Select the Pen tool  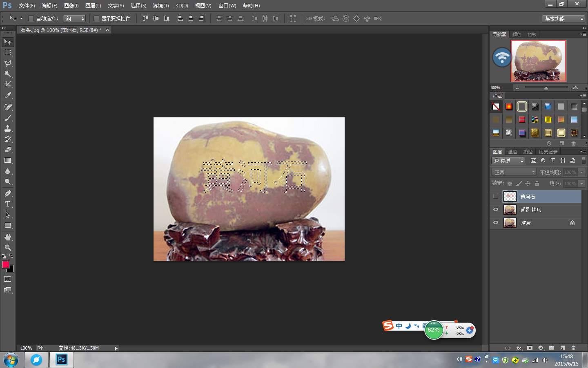[8, 193]
